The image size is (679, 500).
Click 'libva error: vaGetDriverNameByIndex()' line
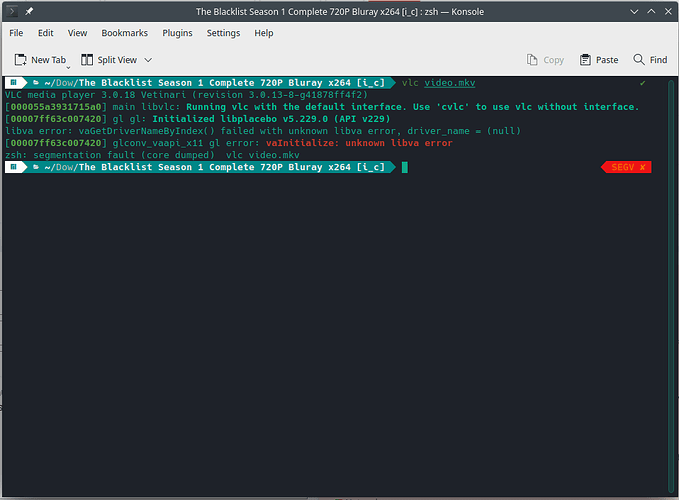[x=263, y=131]
